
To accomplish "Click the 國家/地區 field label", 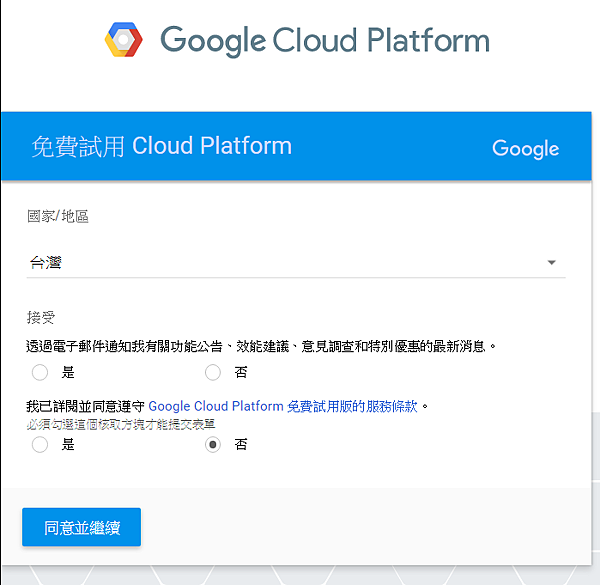I will 57,216.
